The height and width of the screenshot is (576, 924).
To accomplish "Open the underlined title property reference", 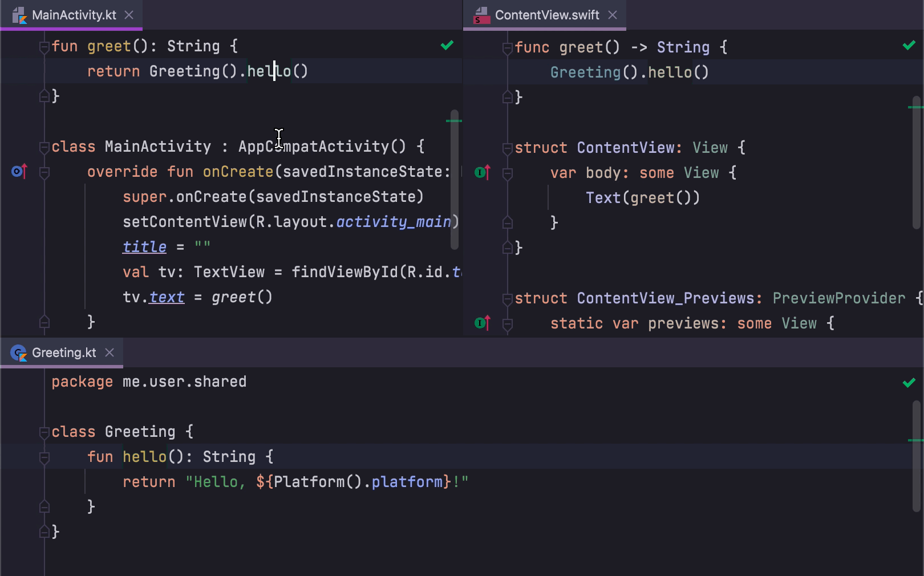I will pyautogui.click(x=144, y=246).
